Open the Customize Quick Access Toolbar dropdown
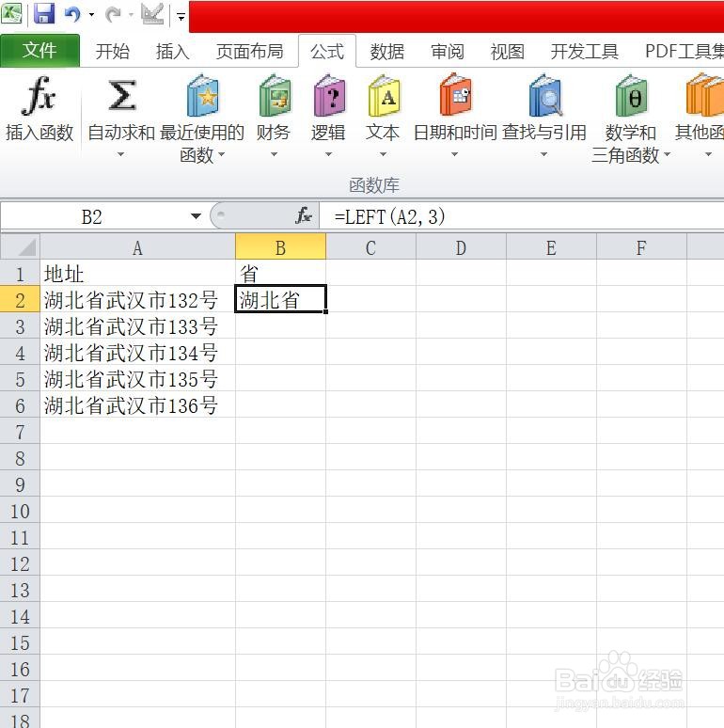 tap(181, 17)
